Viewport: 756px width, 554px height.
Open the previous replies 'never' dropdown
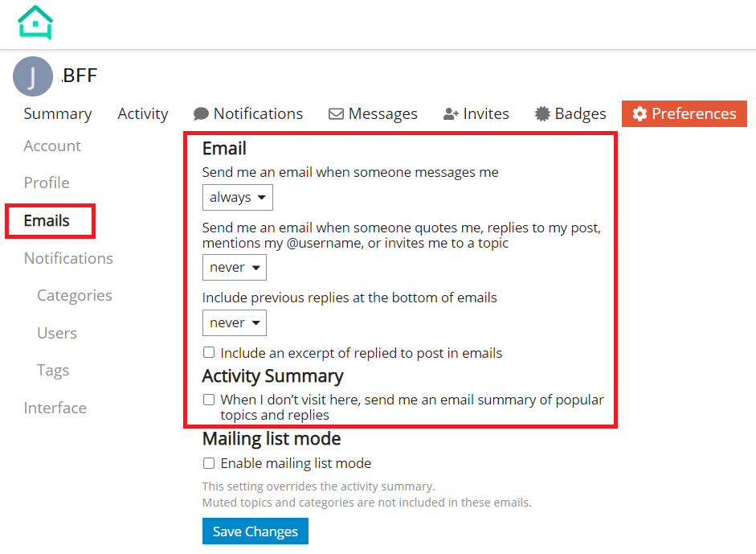235,323
